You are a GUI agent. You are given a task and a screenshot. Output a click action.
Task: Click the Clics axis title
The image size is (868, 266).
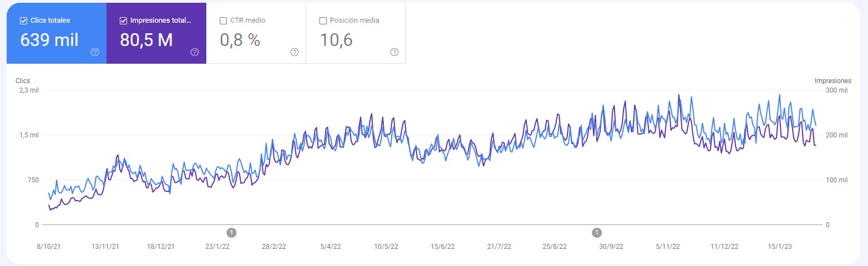[23, 80]
